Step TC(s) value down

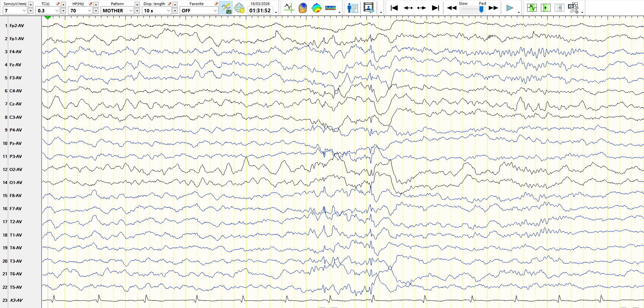point(63,11)
